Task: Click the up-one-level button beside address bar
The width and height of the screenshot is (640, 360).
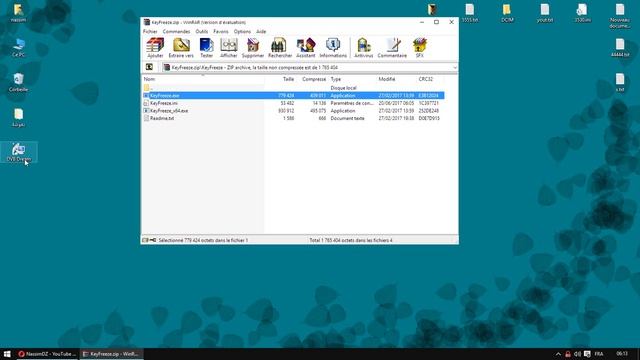Action: tap(149, 67)
